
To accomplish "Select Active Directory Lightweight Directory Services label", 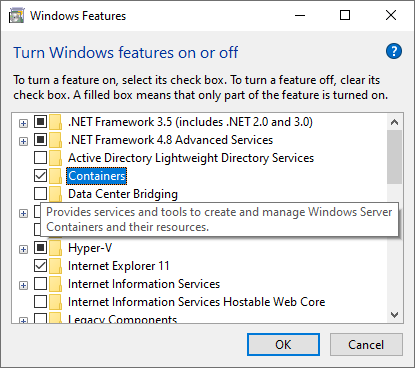I will [191, 158].
